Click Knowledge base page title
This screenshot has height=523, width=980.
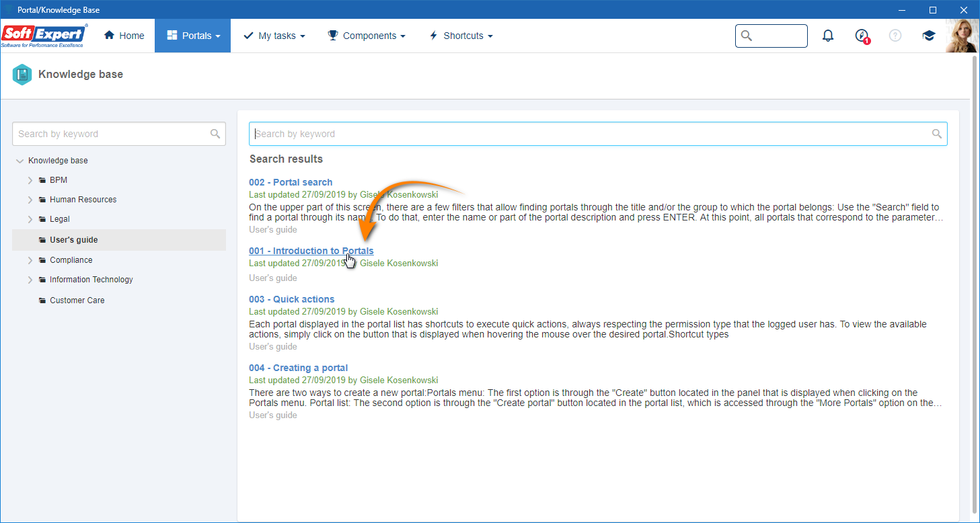pyautogui.click(x=81, y=75)
